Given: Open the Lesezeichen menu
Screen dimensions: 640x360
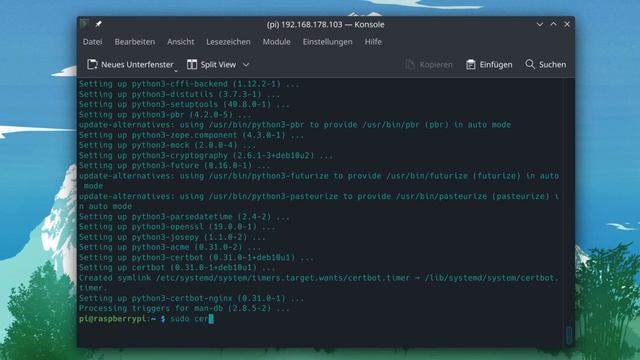Looking at the screenshot, I should pos(228,42).
